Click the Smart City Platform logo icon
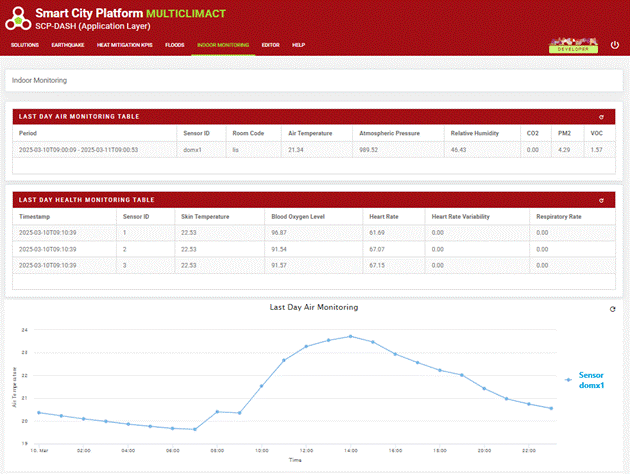 pyautogui.click(x=18, y=19)
